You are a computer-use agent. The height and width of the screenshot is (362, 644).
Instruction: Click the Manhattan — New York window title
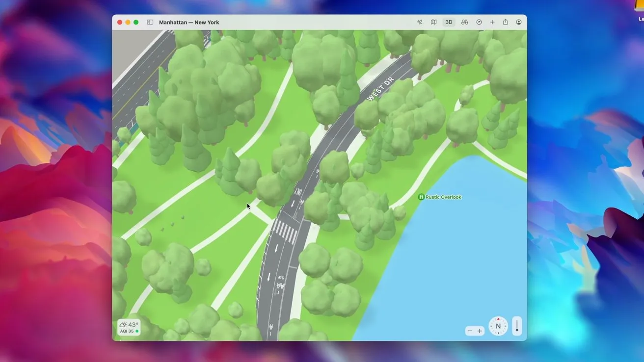189,22
